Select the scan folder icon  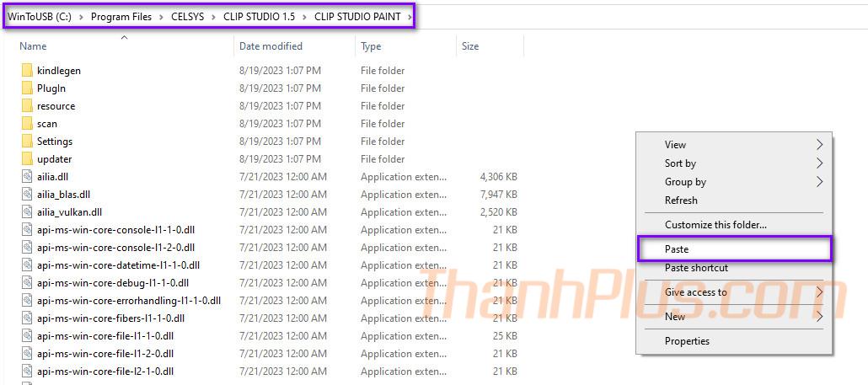point(26,124)
